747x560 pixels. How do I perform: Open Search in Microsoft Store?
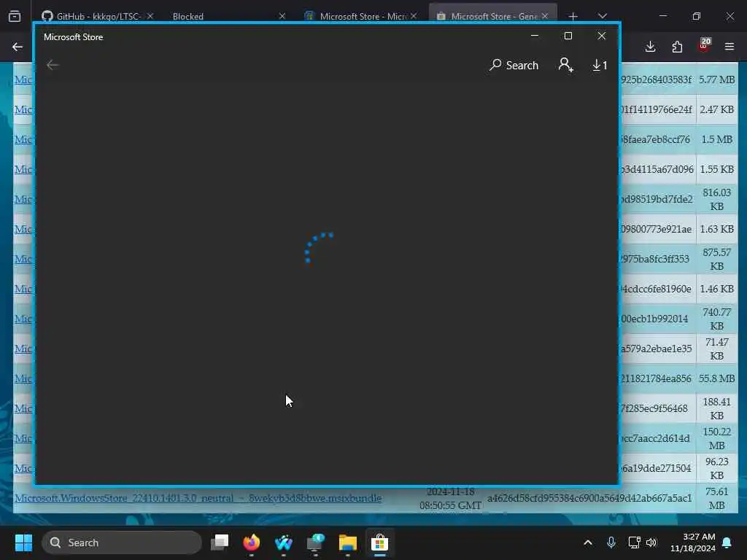(x=514, y=65)
